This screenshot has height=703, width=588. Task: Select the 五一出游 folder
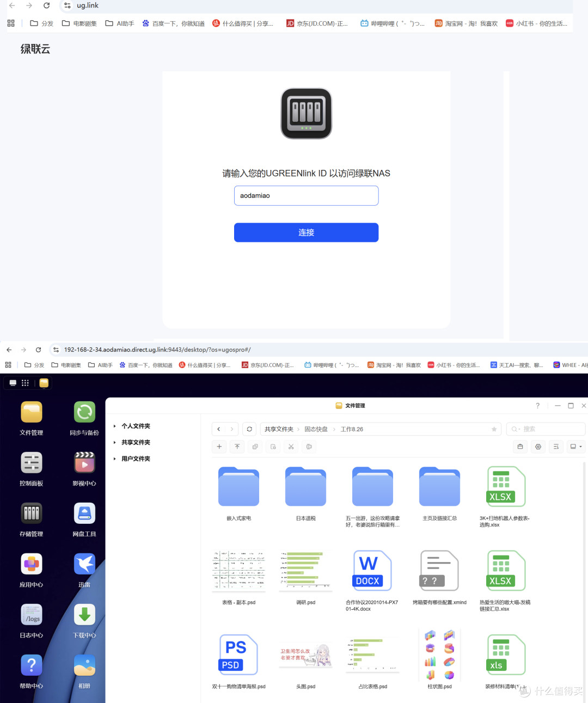click(372, 486)
